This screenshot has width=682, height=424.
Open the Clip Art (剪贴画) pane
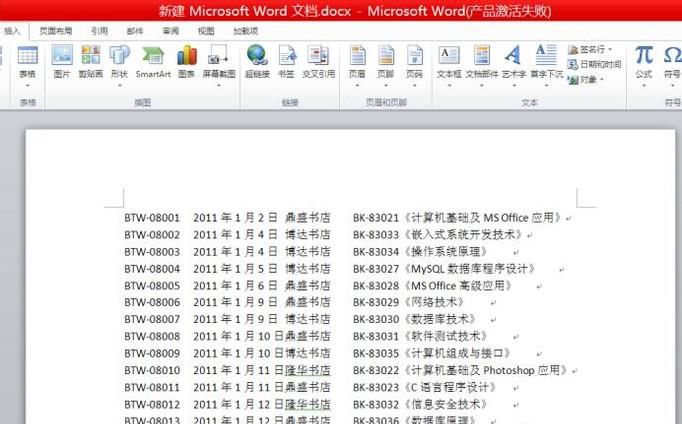pyautogui.click(x=90, y=62)
